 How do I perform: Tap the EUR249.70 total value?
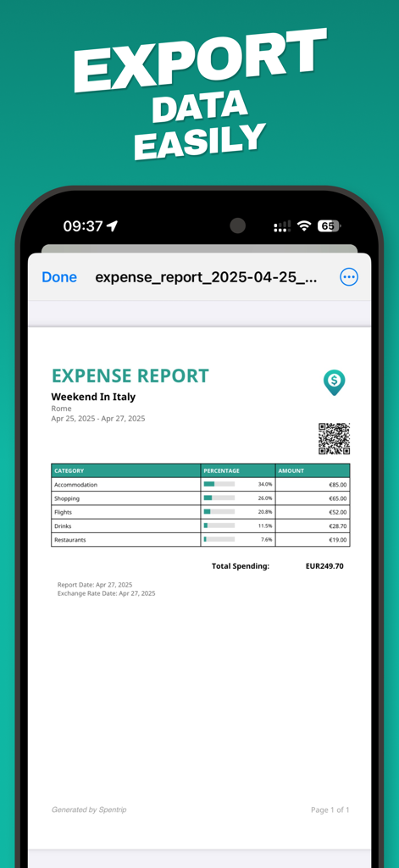click(x=324, y=566)
